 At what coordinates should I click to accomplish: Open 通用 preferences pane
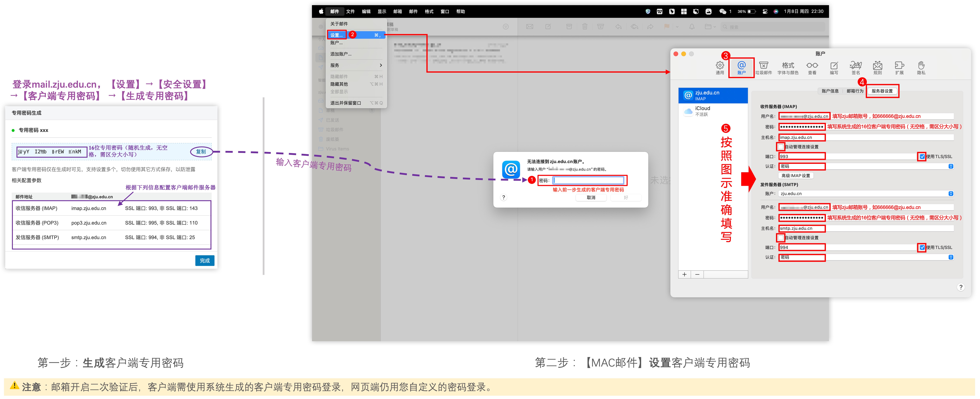[720, 67]
